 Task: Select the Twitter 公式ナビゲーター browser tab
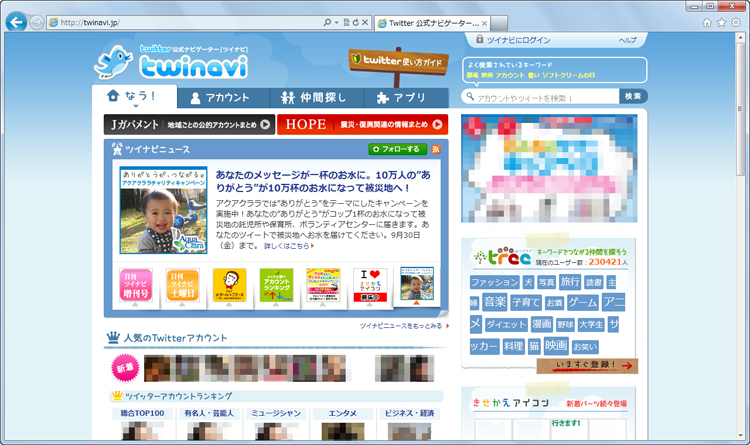coord(432,23)
